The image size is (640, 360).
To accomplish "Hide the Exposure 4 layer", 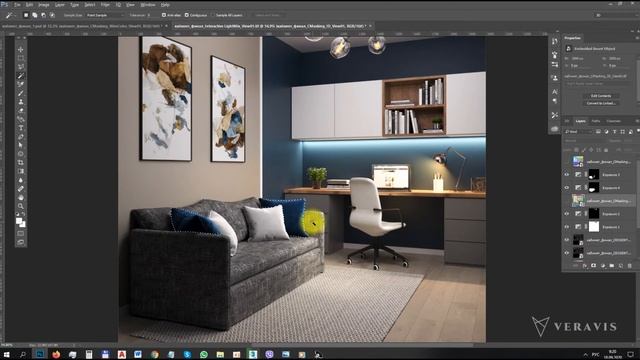I will [x=567, y=188].
